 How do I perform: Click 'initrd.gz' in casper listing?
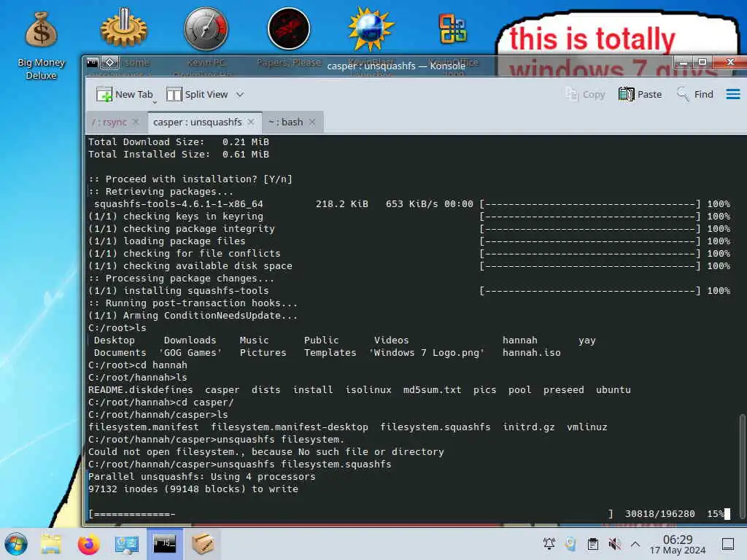(x=529, y=427)
